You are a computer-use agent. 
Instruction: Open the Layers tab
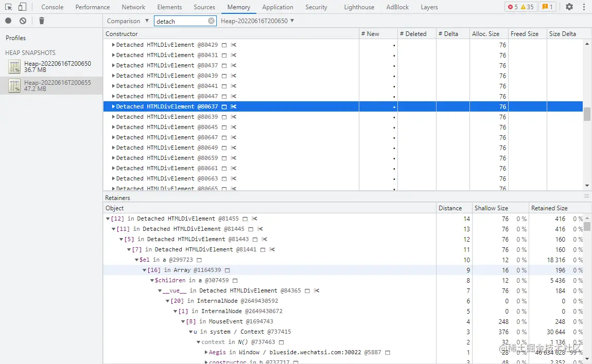point(429,7)
